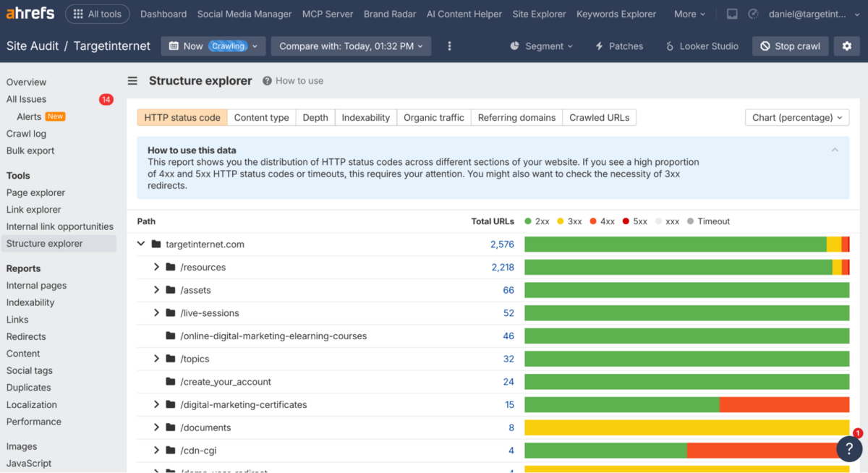868x473 pixels.
Task: Switch to the Indexability tab
Action: click(x=366, y=117)
